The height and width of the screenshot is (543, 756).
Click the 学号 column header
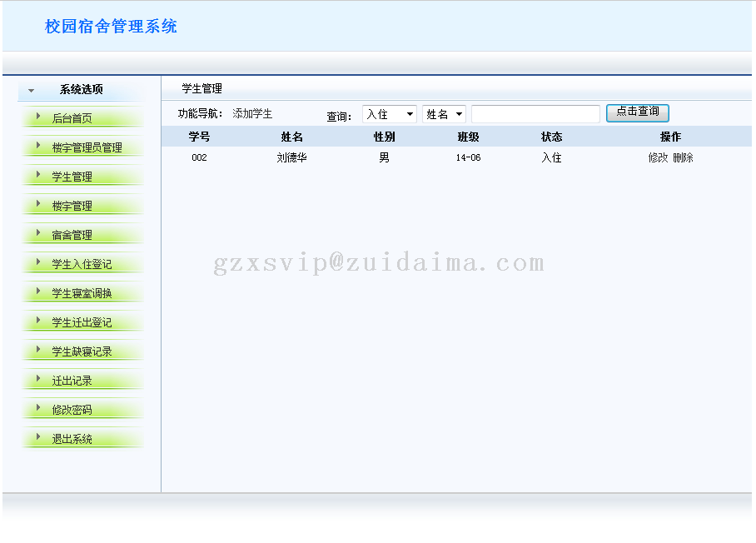point(199,137)
